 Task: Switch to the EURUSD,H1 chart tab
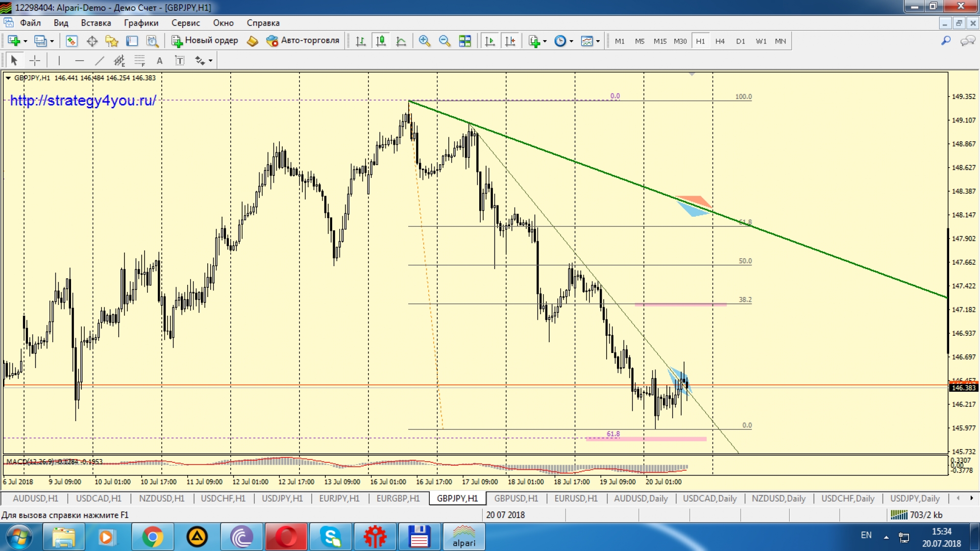(576, 498)
